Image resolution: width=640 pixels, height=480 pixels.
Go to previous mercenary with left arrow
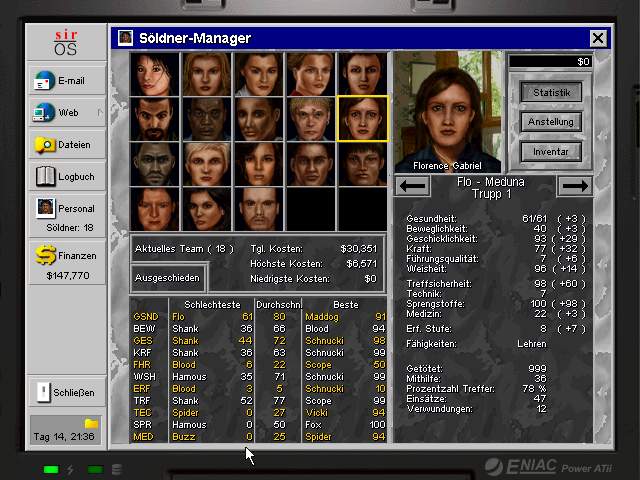click(x=413, y=186)
